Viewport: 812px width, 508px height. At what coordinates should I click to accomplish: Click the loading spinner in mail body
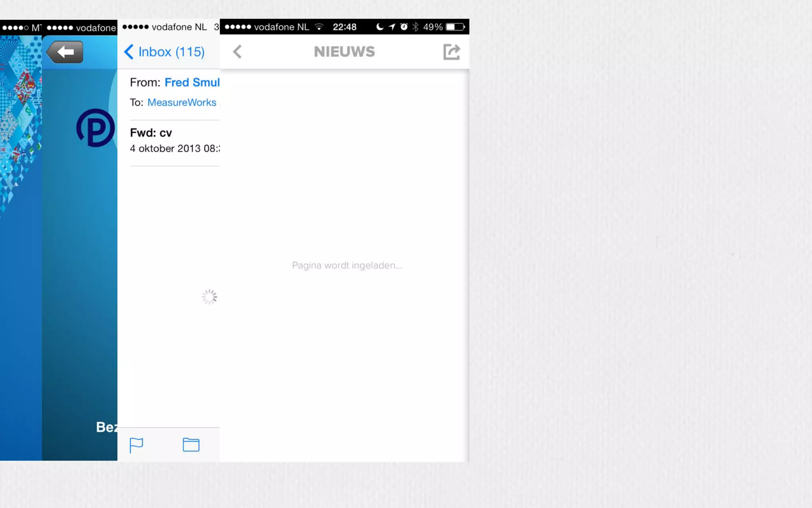click(x=209, y=297)
